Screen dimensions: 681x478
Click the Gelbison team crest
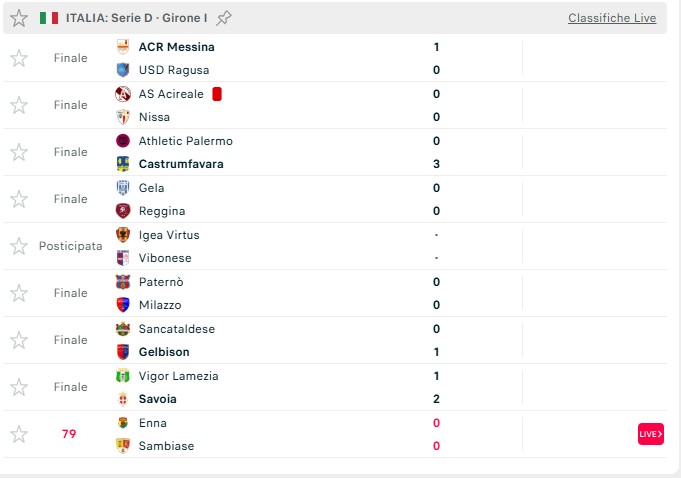point(123,352)
